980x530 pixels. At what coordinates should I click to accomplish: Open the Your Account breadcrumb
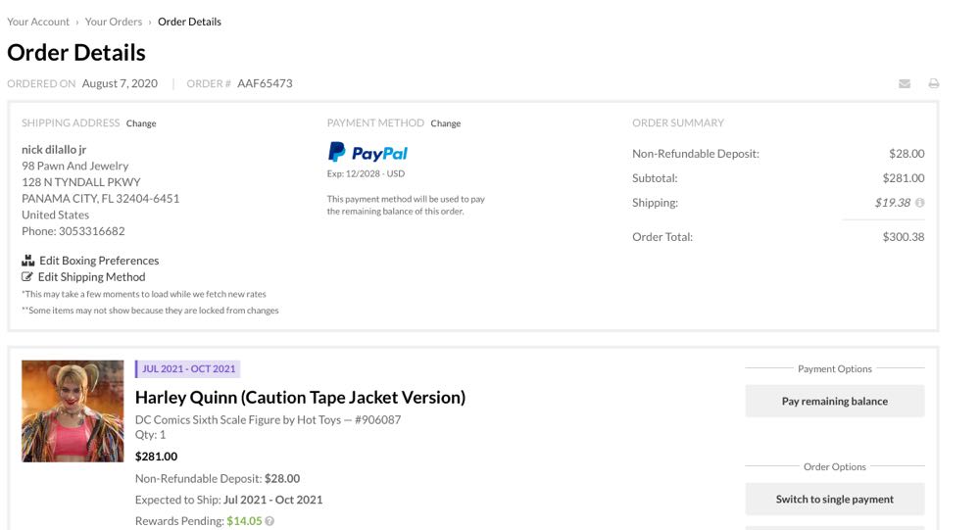[x=38, y=22]
